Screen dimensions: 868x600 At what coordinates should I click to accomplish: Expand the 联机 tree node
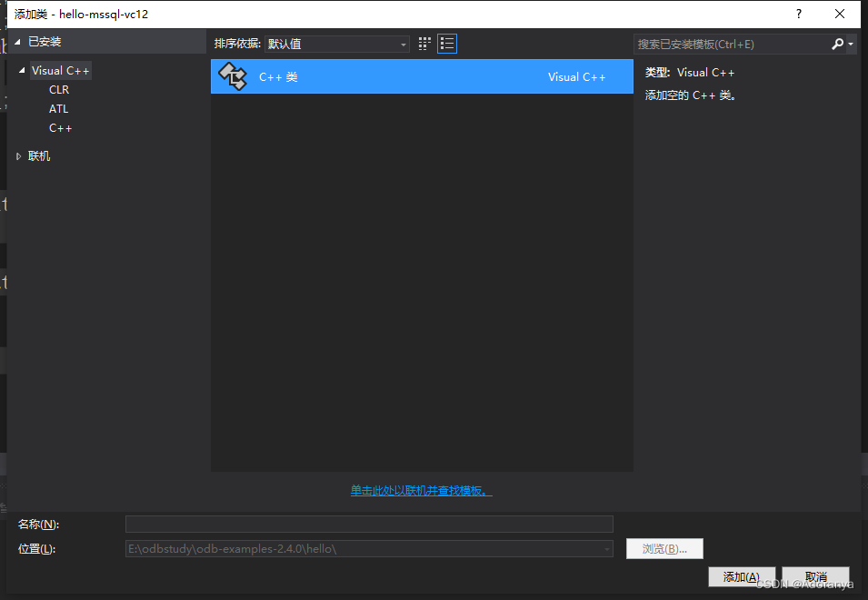[x=18, y=155]
